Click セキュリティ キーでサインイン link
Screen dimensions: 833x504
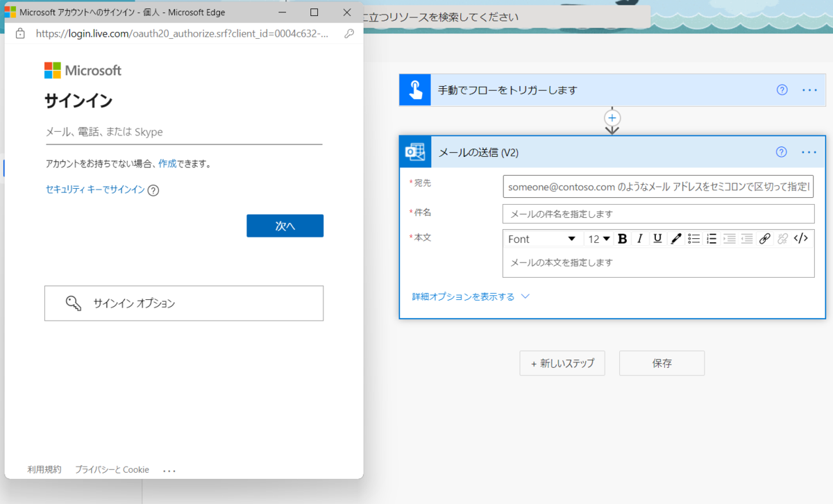pos(95,190)
